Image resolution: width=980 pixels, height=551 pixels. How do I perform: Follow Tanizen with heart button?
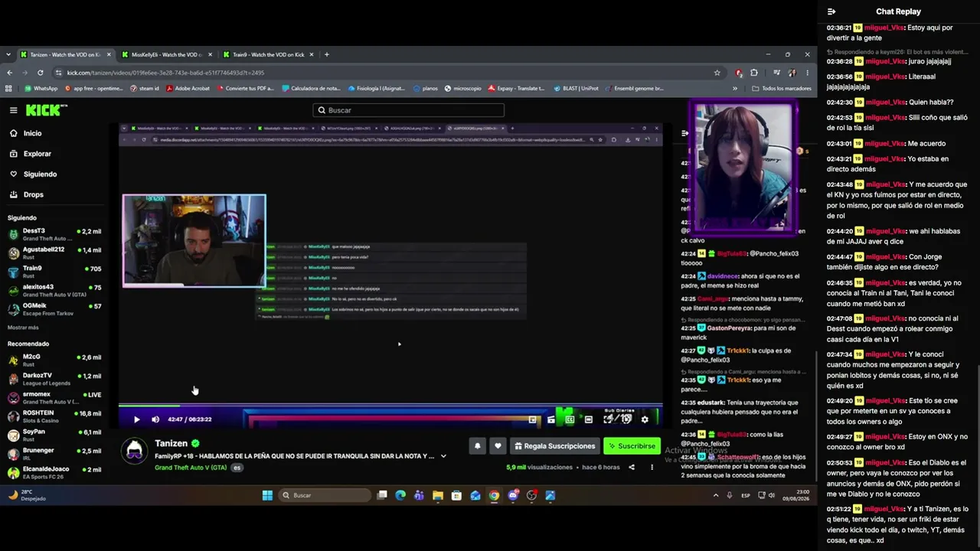[498, 446]
